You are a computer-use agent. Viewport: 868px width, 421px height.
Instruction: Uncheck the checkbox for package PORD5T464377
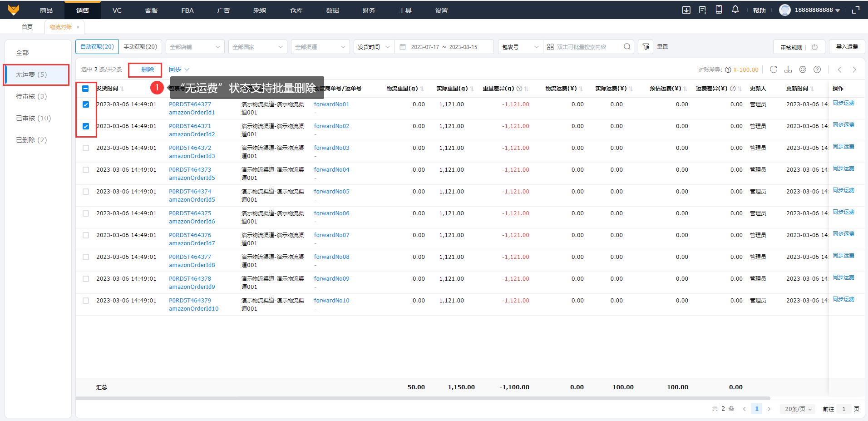pos(86,104)
